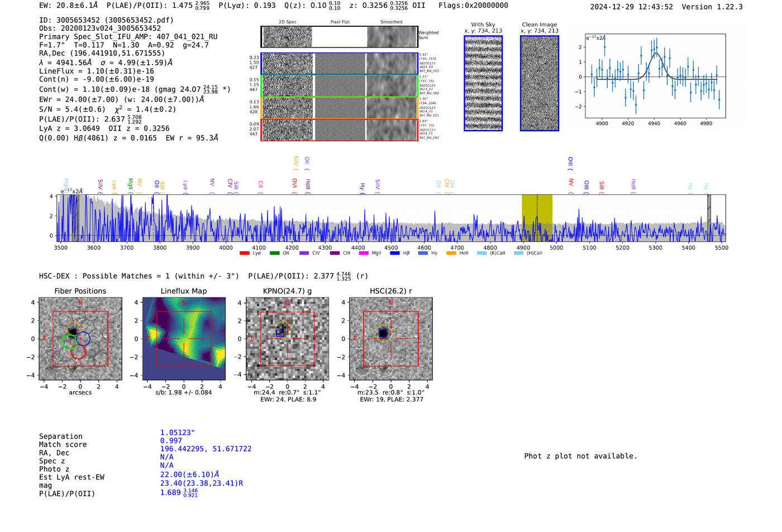Select the blue-bordered 2D spec row 407_RU_022
Screen dimensions: 782x532
[x=339, y=64]
